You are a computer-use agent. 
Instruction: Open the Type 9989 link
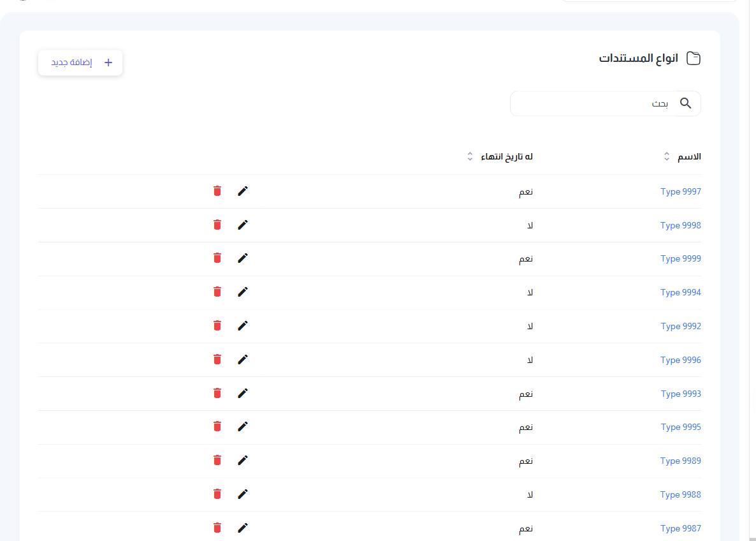click(680, 461)
